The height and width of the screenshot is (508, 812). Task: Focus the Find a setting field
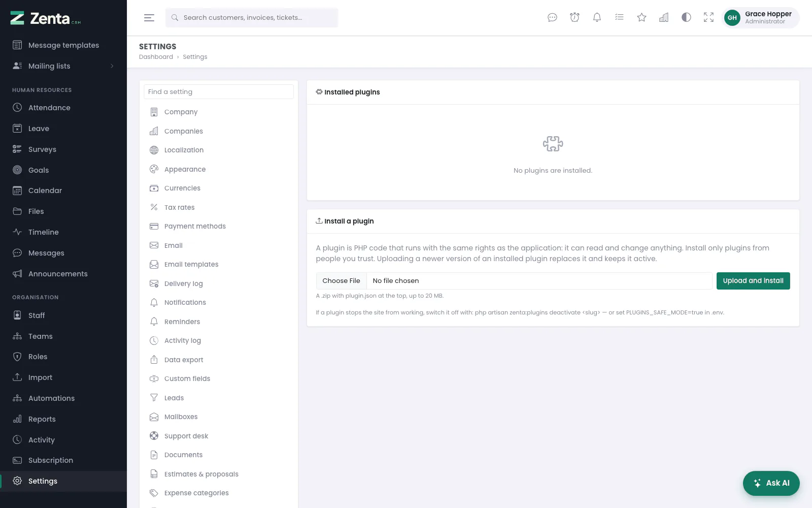219,92
